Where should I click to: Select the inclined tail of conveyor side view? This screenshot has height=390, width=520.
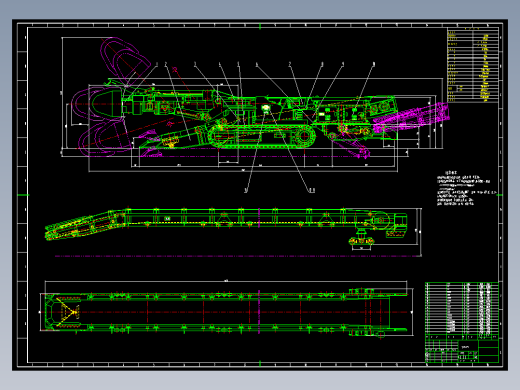(84, 225)
